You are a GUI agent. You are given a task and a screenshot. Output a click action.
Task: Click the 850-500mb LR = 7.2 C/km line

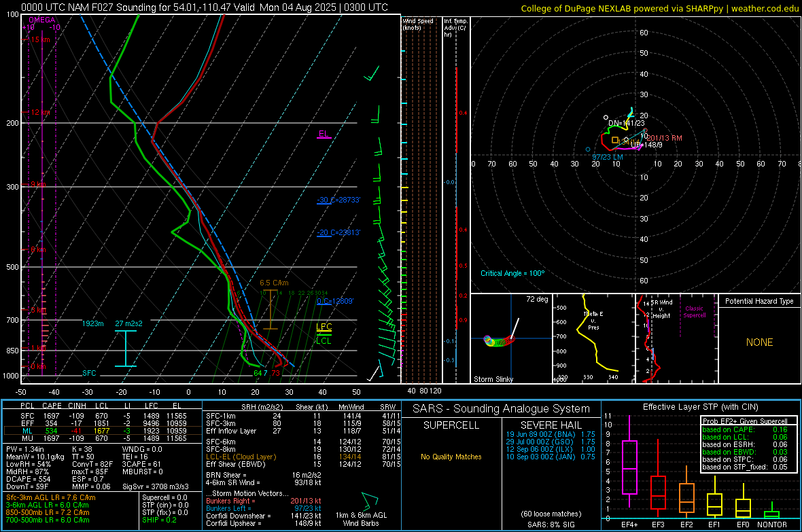pyautogui.click(x=48, y=512)
